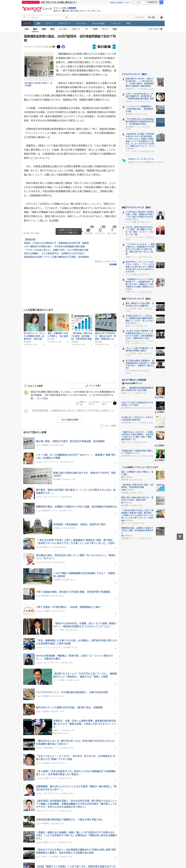Select the エンタメ category
This screenshot has width=186, height=868.
point(63,29)
